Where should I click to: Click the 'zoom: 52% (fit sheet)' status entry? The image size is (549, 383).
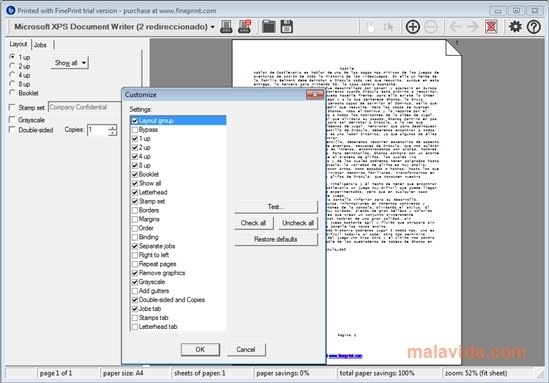tap(476, 373)
